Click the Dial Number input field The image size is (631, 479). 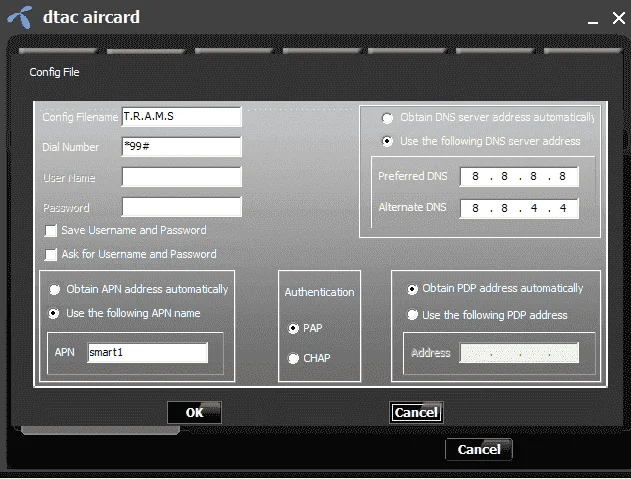click(181, 147)
